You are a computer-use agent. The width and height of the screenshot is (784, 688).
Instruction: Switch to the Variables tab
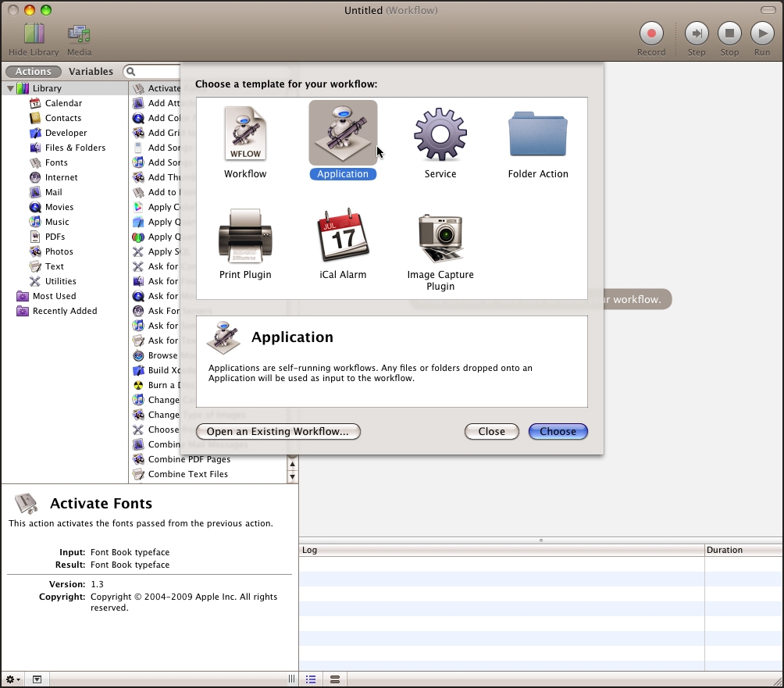pos(91,72)
